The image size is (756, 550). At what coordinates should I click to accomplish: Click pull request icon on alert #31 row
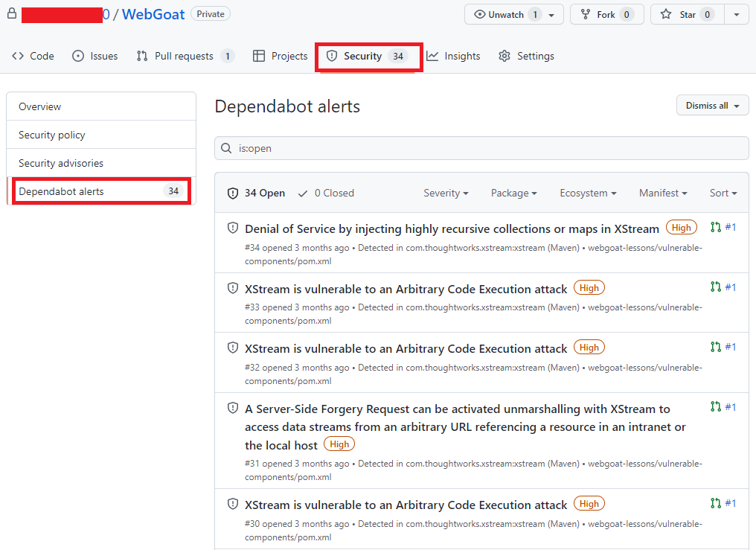click(716, 407)
